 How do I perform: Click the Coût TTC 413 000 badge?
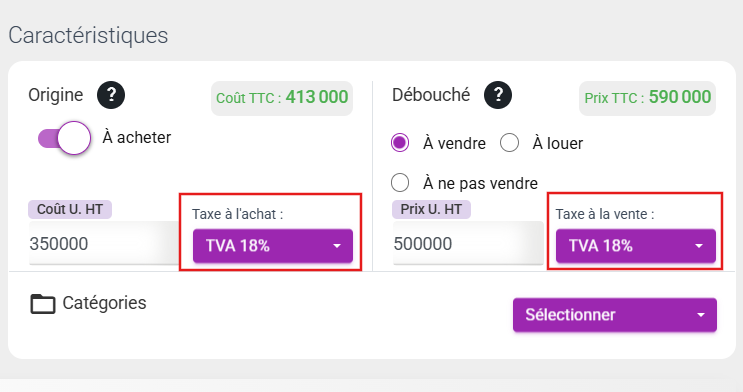282,98
